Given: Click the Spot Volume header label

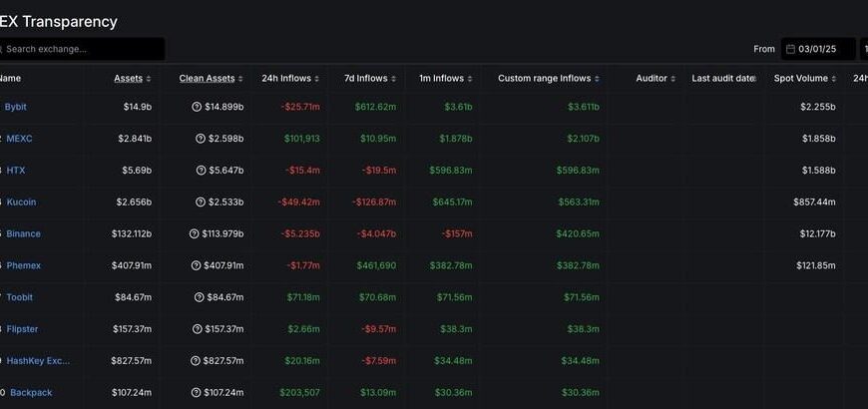Looking at the screenshot, I should point(801,79).
